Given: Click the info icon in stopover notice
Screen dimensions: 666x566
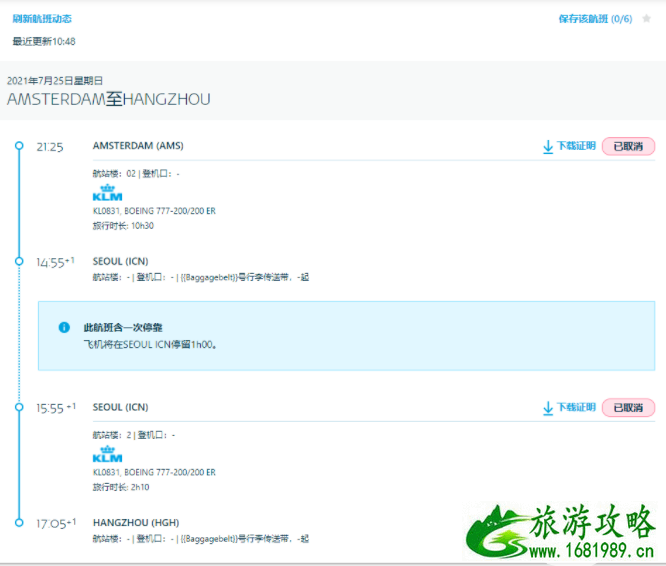Looking at the screenshot, I should coord(64,327).
